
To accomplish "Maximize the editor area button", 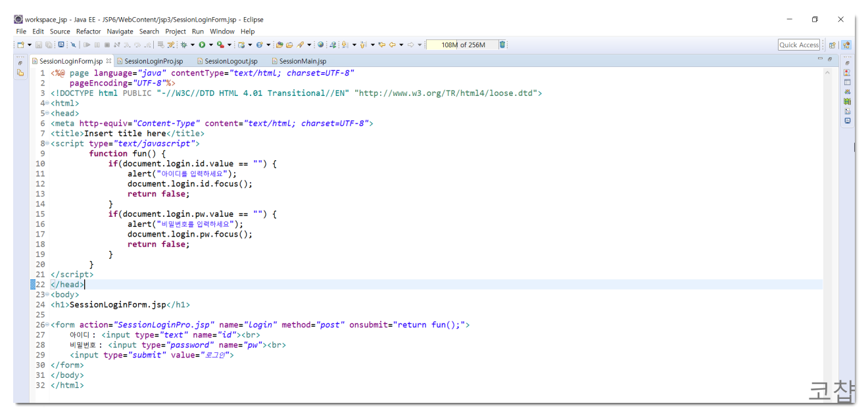I will [829, 59].
